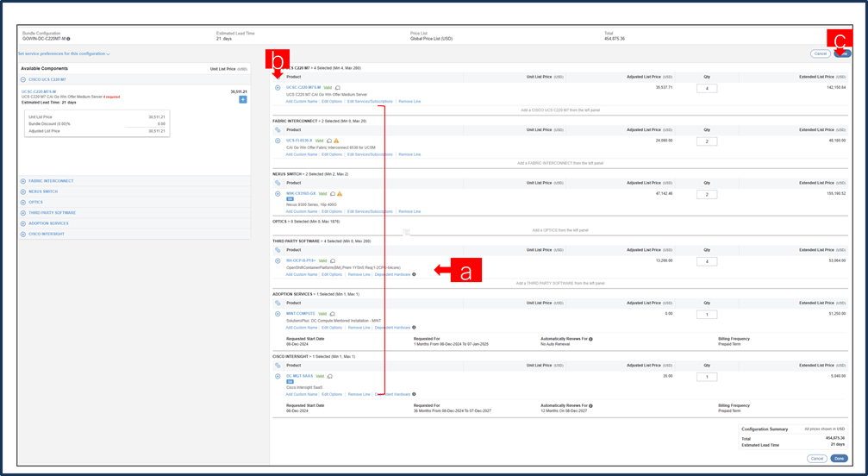Click Remove Line for MINT-COMPUTE

pyautogui.click(x=359, y=328)
